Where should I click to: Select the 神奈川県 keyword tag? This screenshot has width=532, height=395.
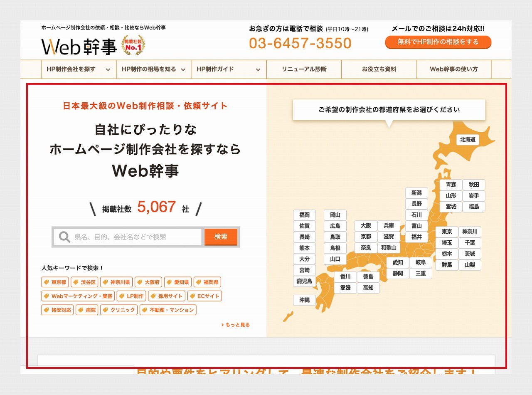[116, 282]
